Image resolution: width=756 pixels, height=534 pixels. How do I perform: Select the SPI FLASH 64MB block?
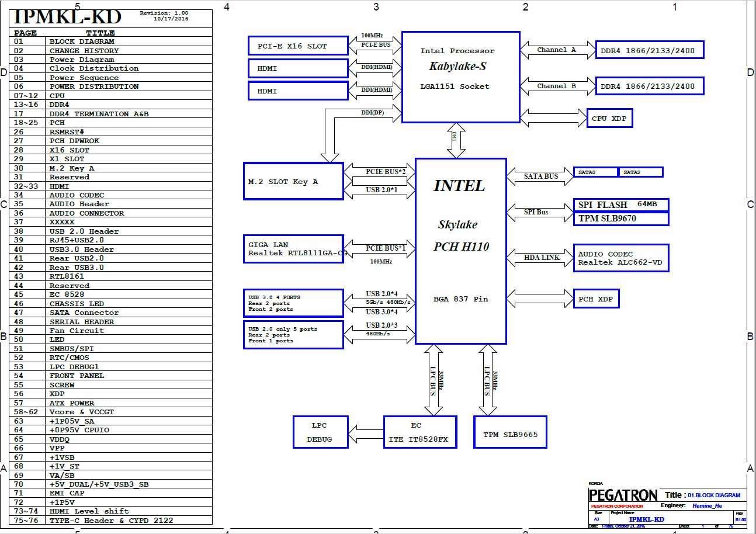pyautogui.click(x=621, y=205)
